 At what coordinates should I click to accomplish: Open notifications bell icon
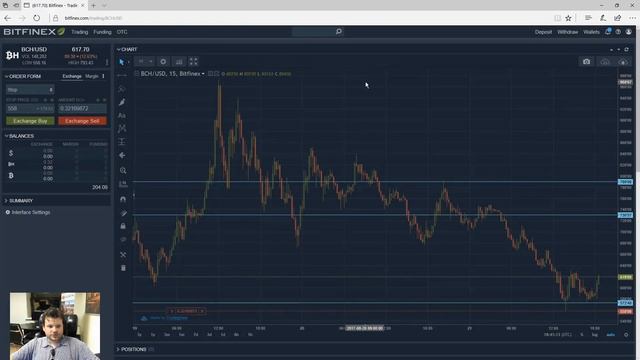pyautogui.click(x=608, y=31)
